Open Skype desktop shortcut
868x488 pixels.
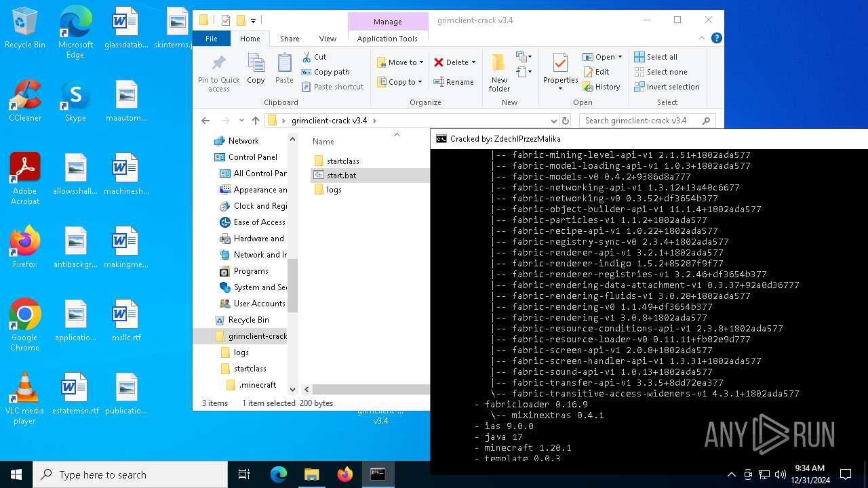pyautogui.click(x=75, y=102)
